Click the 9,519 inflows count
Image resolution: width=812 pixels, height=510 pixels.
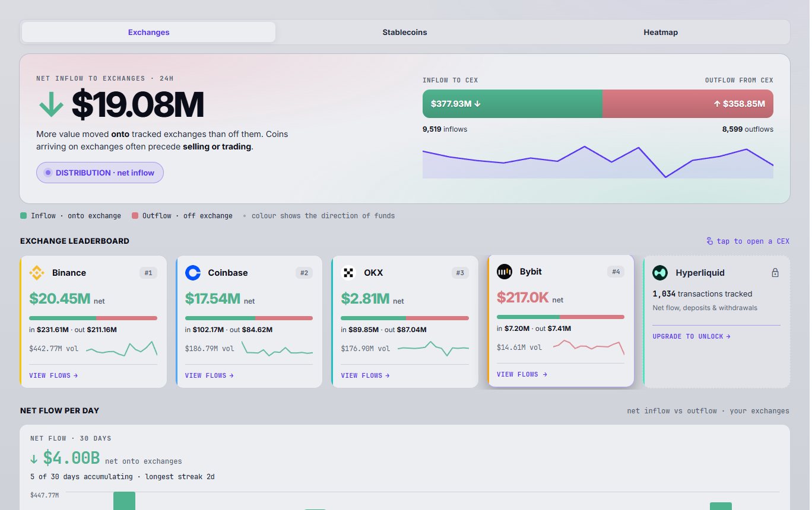point(445,129)
